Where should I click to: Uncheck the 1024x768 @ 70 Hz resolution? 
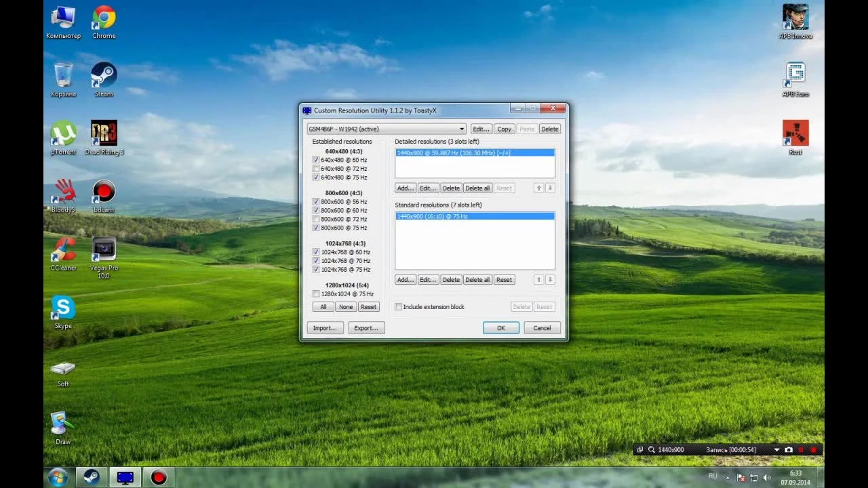pos(316,261)
